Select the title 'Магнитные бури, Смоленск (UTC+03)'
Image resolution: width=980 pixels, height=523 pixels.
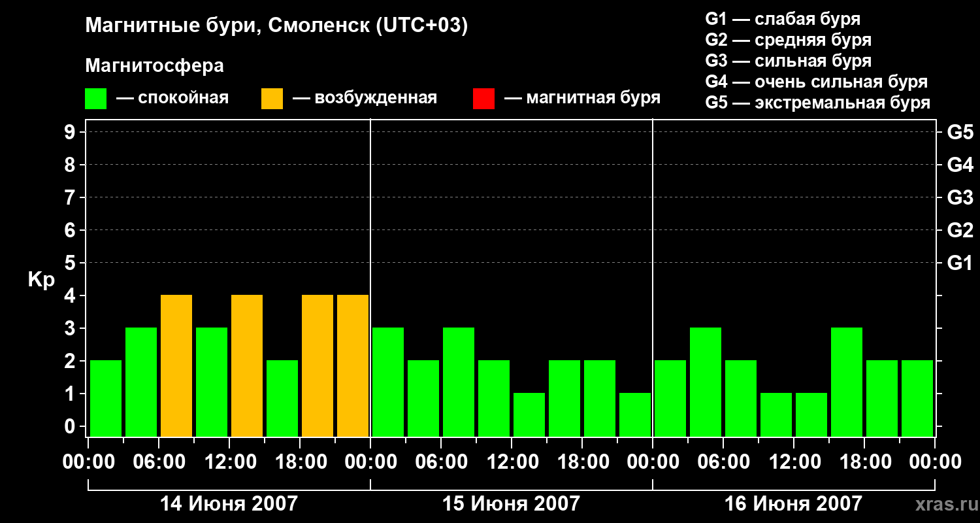click(x=277, y=26)
